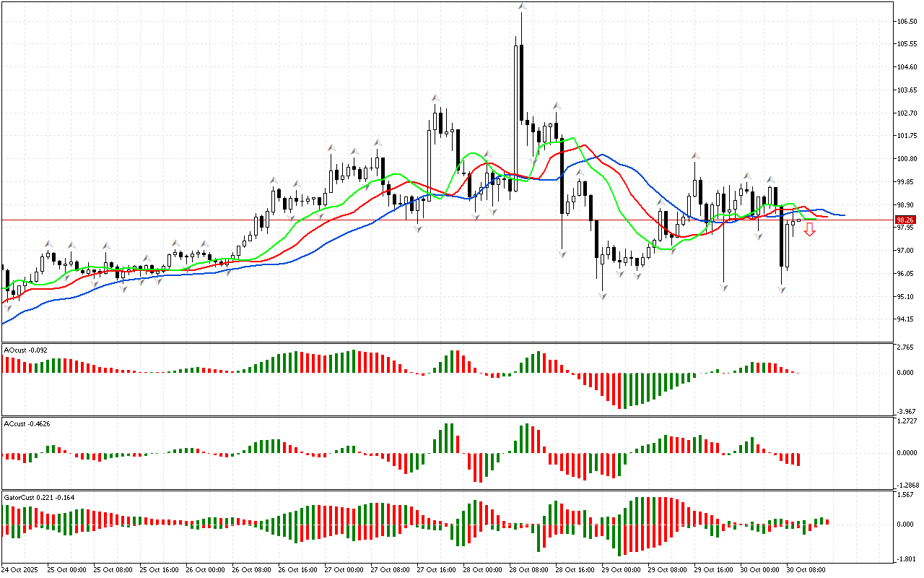The image size is (924, 578).
Task: Click the 28 Oct 08:00 time label
Action: tap(529, 569)
